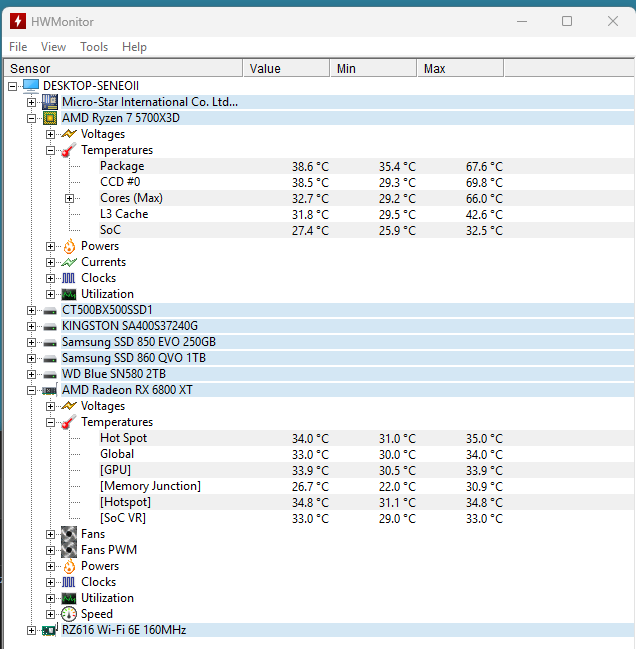Click the GPU Temperatures thermometer icon
The width and height of the screenshot is (636, 649).
coord(69,422)
